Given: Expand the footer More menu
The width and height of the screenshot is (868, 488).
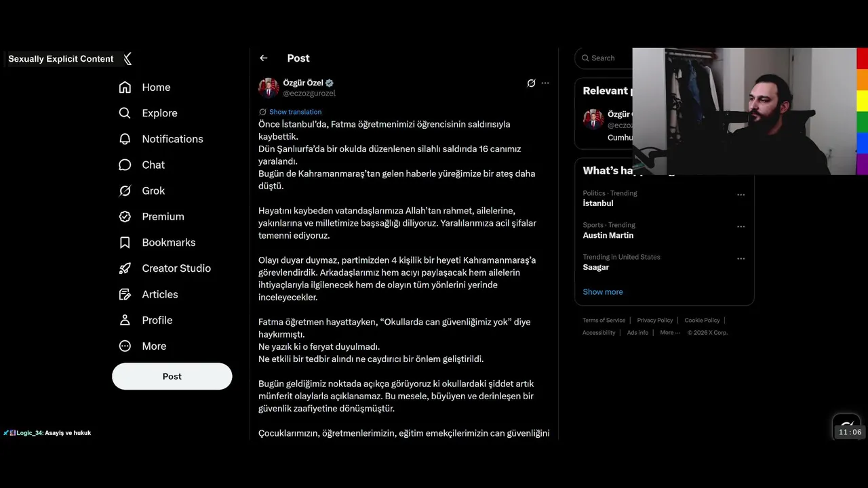Looking at the screenshot, I should point(670,333).
